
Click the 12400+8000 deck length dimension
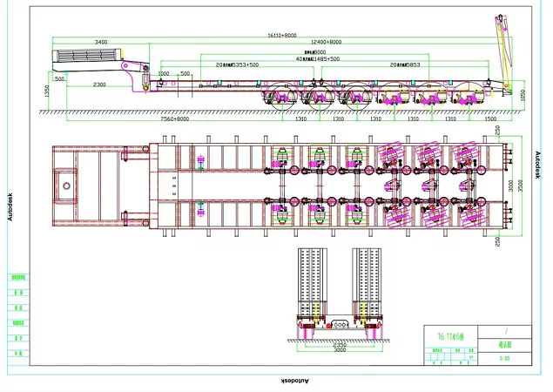point(327,42)
